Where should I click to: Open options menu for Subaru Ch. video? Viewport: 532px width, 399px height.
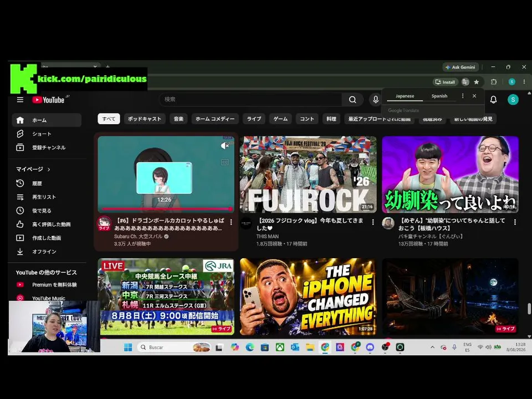pos(231,222)
